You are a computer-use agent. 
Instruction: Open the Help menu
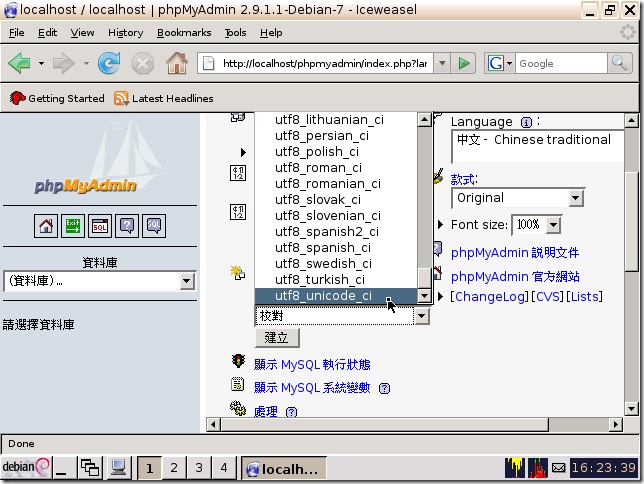coord(271,32)
